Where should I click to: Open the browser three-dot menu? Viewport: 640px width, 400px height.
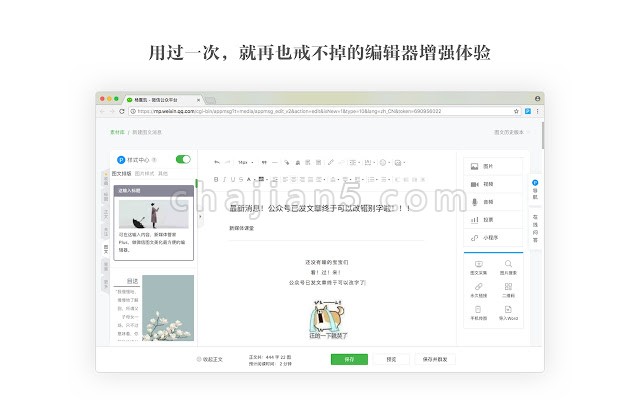(x=538, y=111)
